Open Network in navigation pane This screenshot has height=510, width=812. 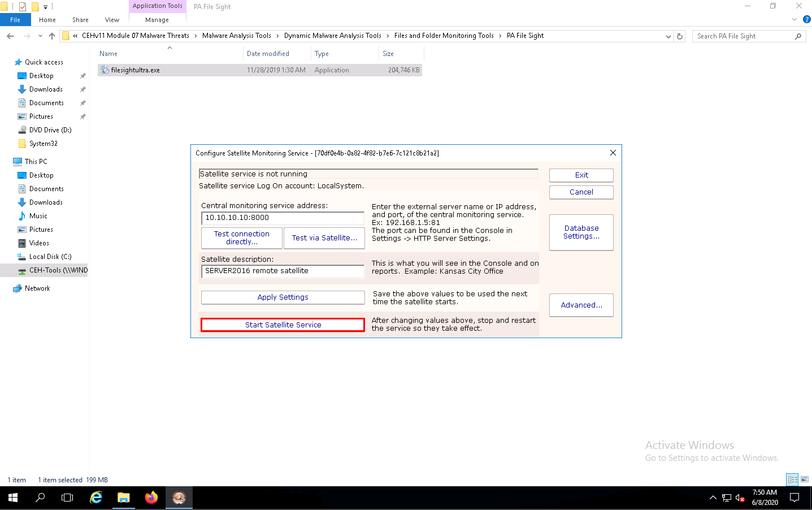(x=37, y=288)
